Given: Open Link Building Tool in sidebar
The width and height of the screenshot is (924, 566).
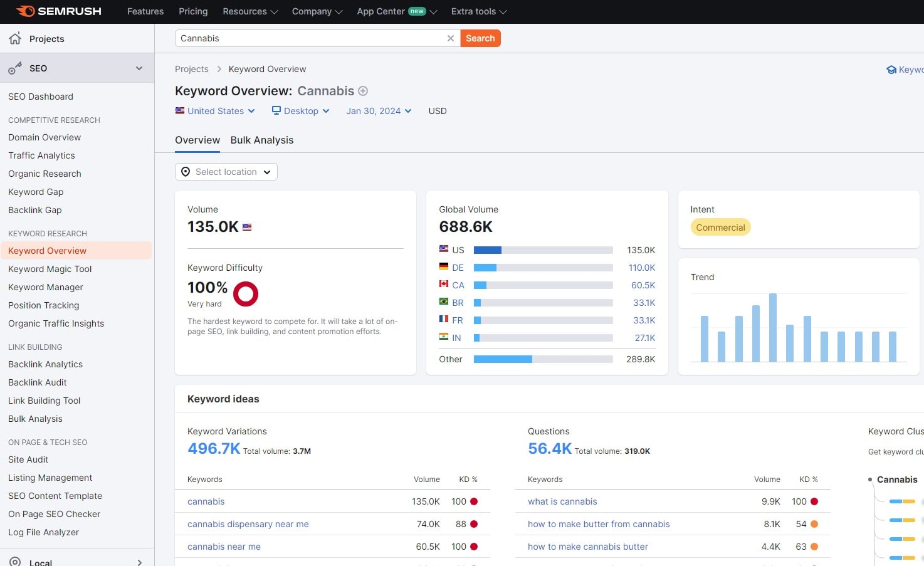Looking at the screenshot, I should [45, 401].
